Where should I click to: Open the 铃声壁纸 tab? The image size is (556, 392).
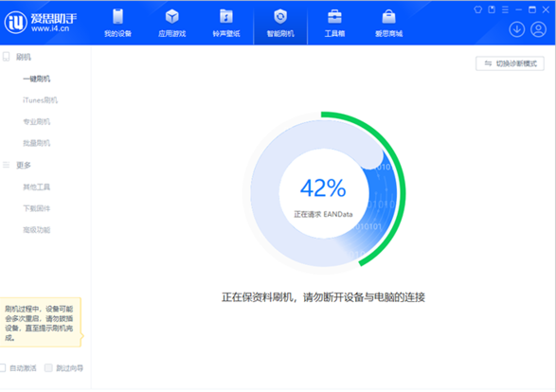point(226,23)
